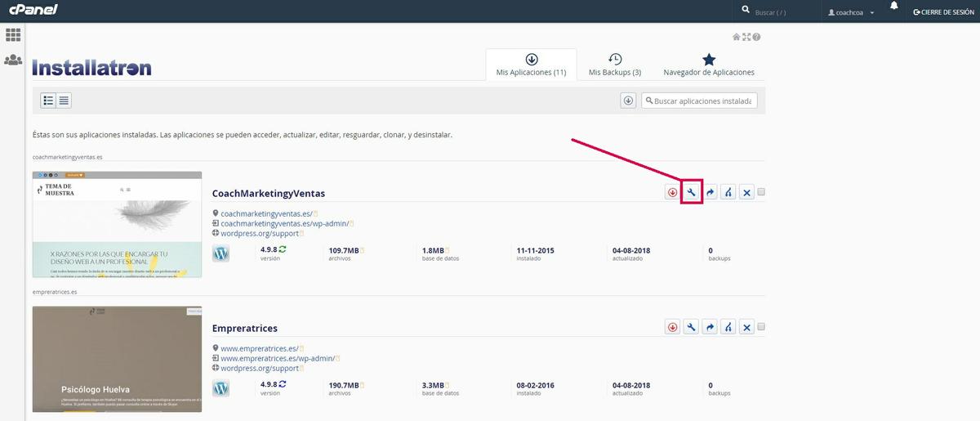This screenshot has height=421, width=980.
Task: Open the coachmarketingyventas.es/wp-admin/ link
Action: pyautogui.click(x=285, y=223)
